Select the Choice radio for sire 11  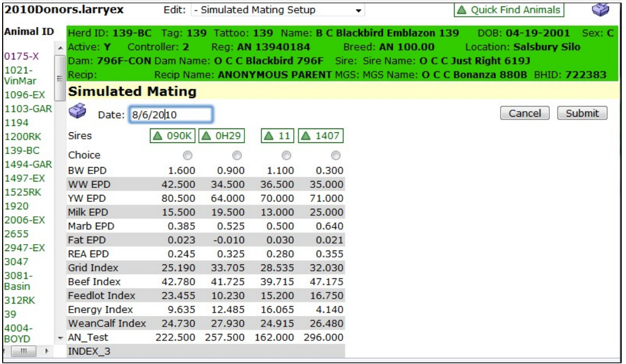click(x=286, y=155)
